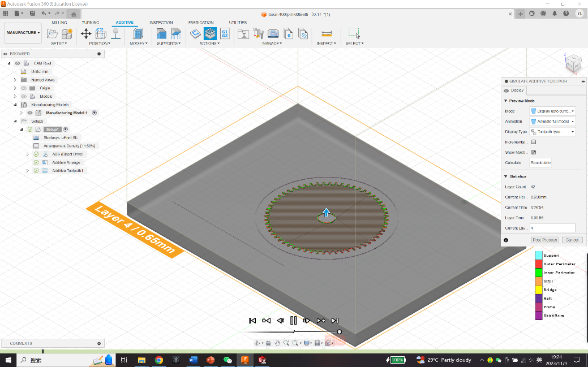
Task: Uncheck the Show Machine checkbox
Action: pyautogui.click(x=534, y=152)
